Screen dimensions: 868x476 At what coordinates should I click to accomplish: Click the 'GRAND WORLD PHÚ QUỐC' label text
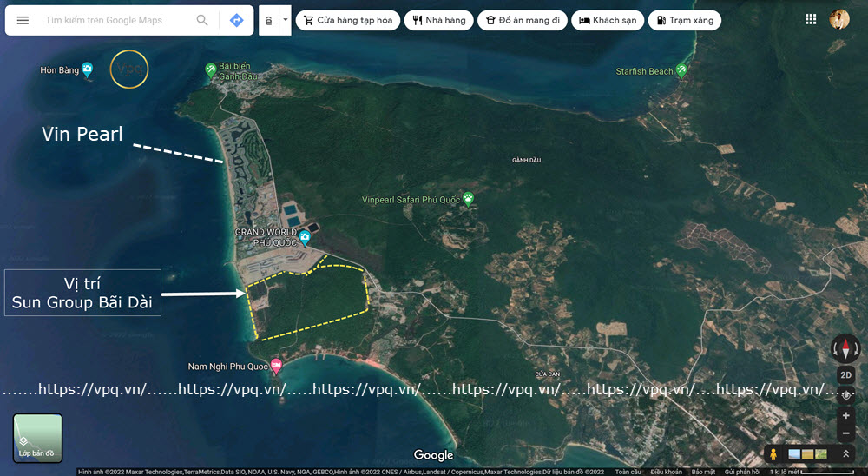266,237
